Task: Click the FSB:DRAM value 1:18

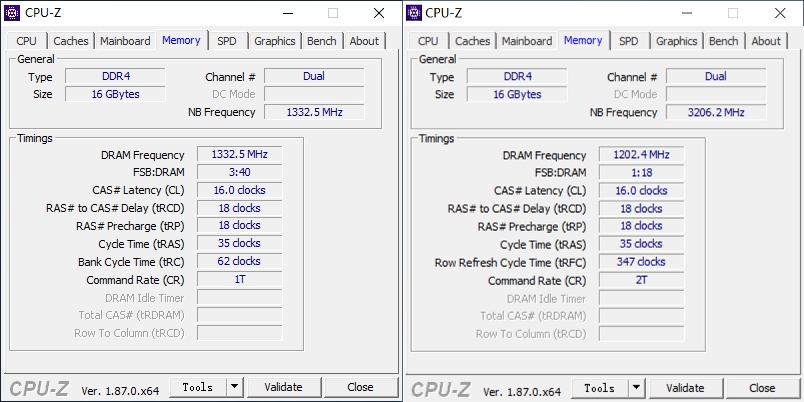Action: [641, 173]
